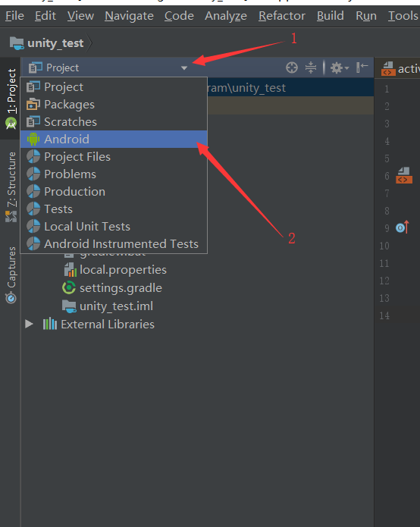Click the Captures stopwatch icon

[x=11, y=298]
